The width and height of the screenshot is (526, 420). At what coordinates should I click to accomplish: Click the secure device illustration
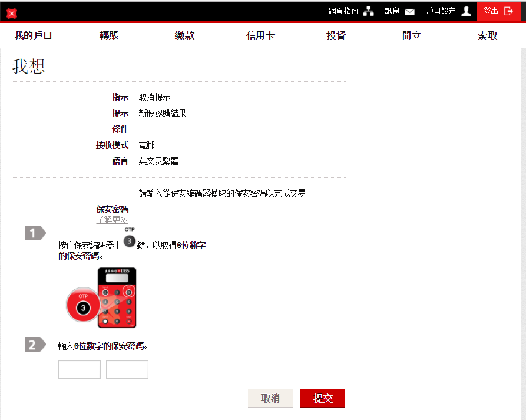click(x=101, y=298)
